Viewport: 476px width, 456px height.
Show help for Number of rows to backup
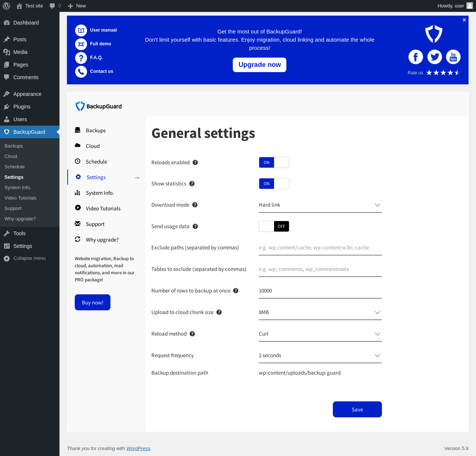click(236, 291)
